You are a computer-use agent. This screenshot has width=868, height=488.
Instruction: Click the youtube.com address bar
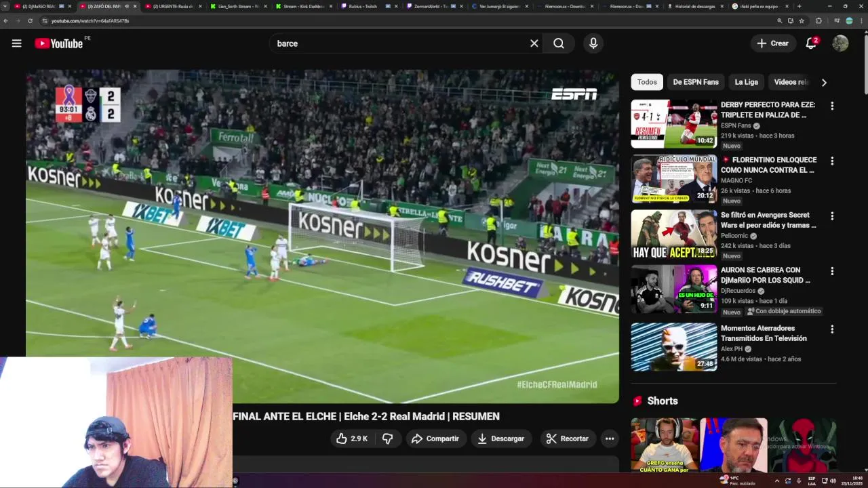click(407, 21)
